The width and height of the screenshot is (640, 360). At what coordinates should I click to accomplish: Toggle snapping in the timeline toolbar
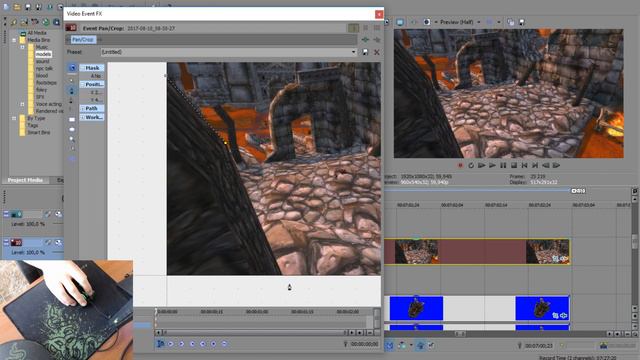click(x=389, y=346)
